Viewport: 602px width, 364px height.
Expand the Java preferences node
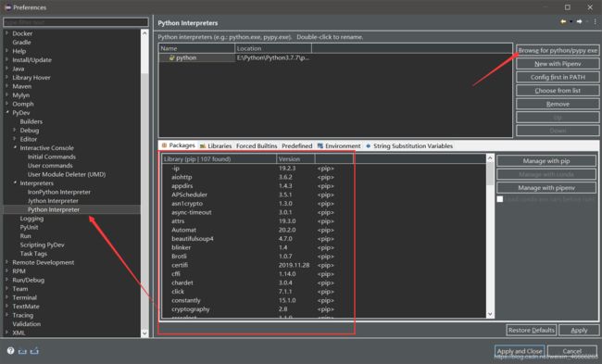[x=6, y=69]
